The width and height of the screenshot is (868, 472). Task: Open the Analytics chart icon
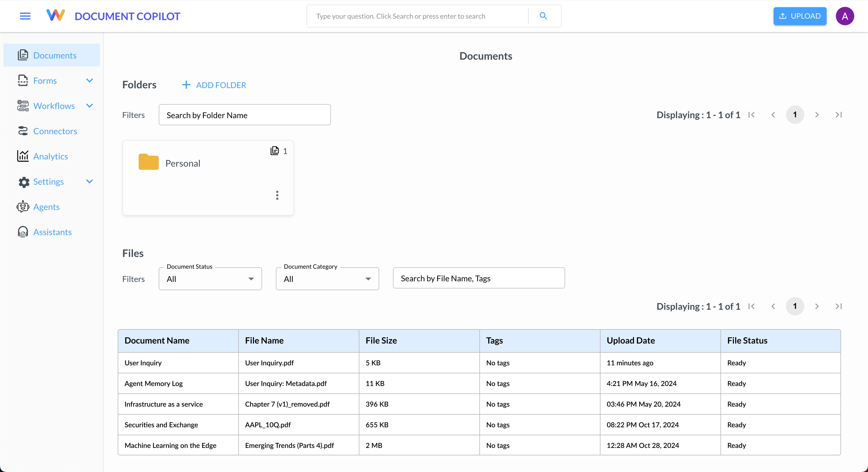point(23,156)
